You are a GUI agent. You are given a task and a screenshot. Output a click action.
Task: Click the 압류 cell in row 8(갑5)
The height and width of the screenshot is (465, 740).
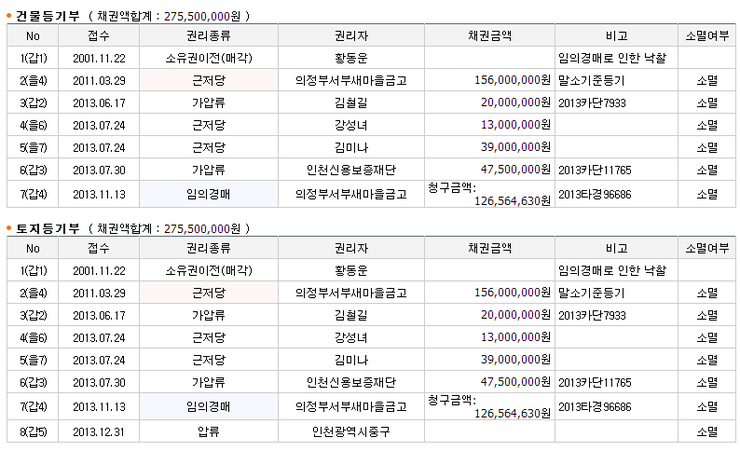209,431
